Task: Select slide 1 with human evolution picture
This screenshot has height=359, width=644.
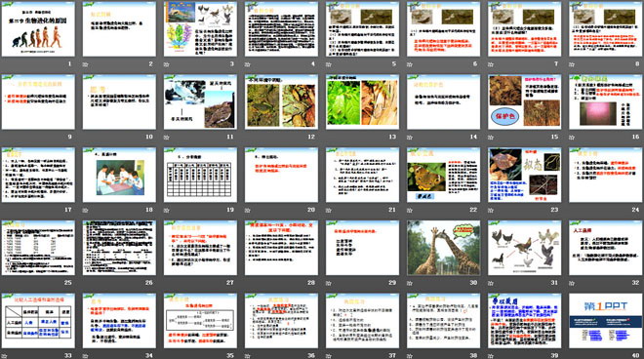Action: (38, 28)
